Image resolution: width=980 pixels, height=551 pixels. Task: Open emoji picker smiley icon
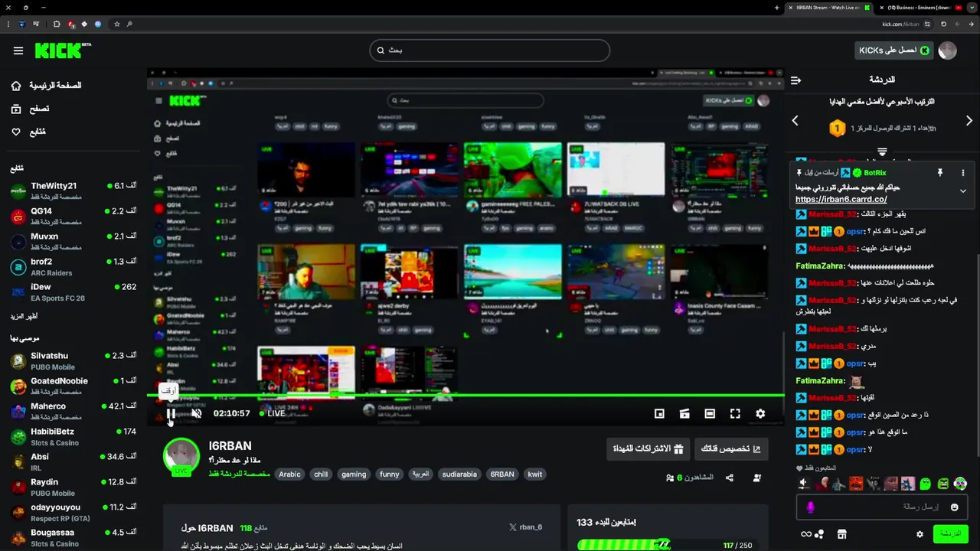pyautogui.click(x=954, y=507)
